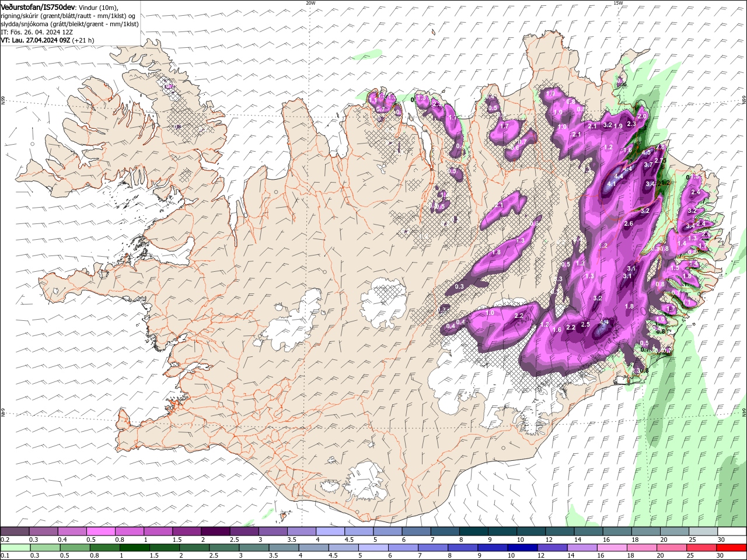Click the pale green 0.1–0.3 swatch, lower legend

pos(15,547)
